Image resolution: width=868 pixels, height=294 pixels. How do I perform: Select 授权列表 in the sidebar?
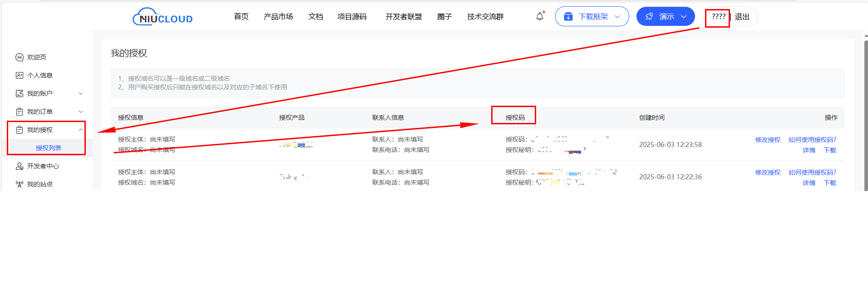49,148
